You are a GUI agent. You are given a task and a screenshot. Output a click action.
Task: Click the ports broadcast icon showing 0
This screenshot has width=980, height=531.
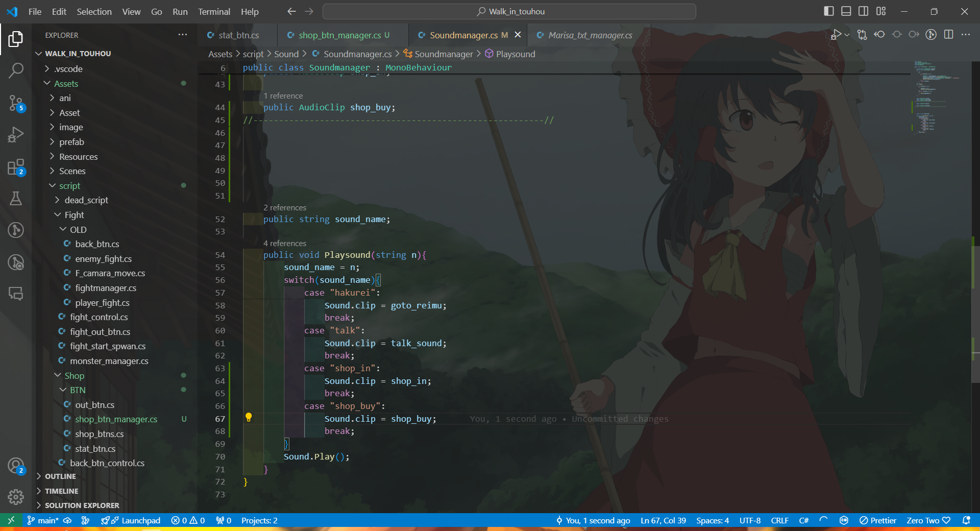pyautogui.click(x=224, y=520)
